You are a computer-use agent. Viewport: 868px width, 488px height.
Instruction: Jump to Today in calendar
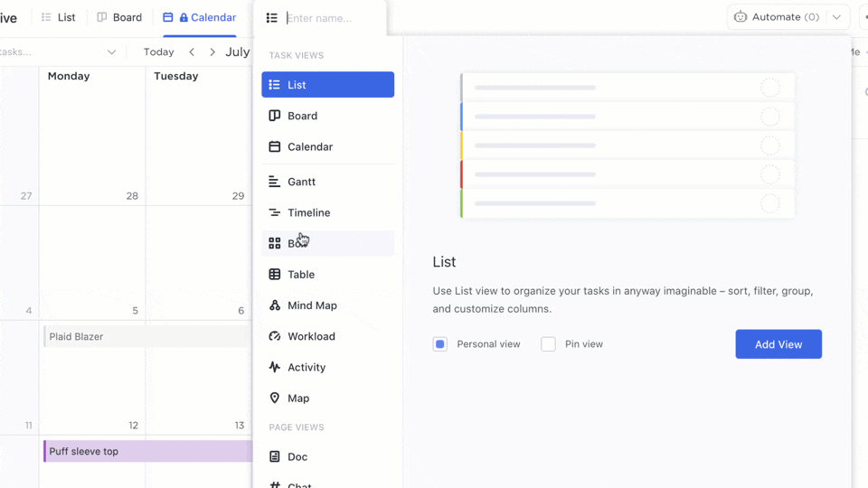point(158,52)
